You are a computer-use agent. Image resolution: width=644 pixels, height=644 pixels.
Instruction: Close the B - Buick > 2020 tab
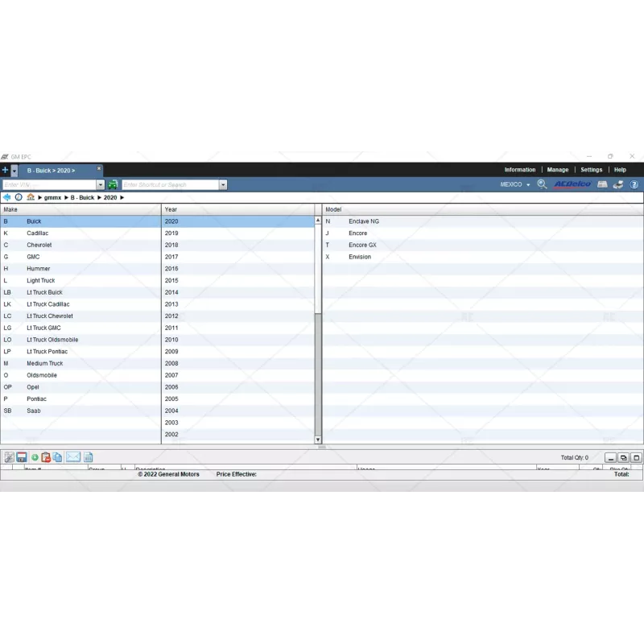pos(99,168)
